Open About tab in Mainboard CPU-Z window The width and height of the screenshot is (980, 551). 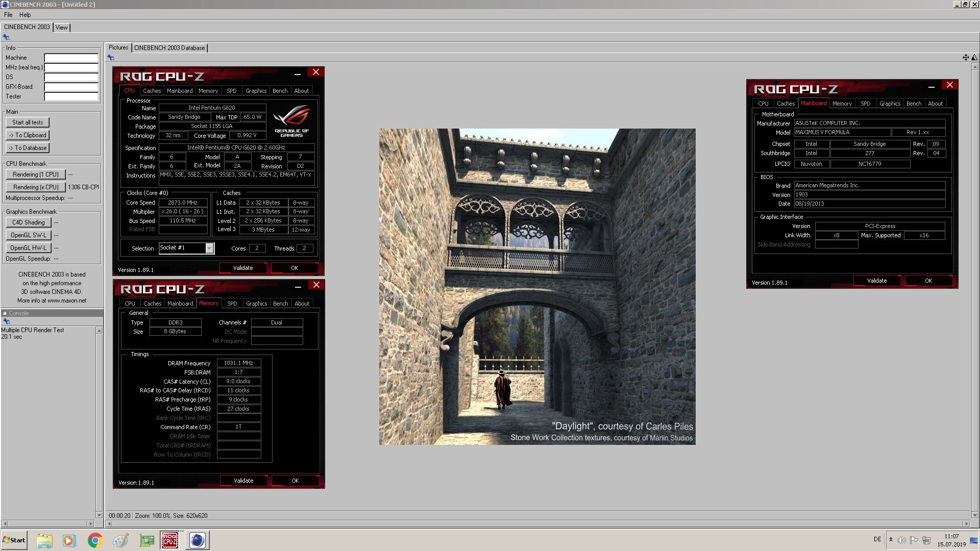point(935,104)
